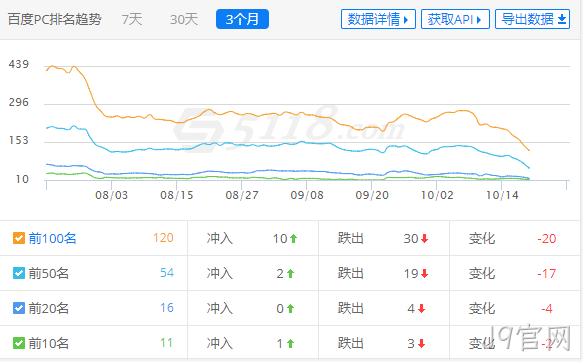
Task: Click the 09/08 date label on chart axis
Action: (x=307, y=195)
